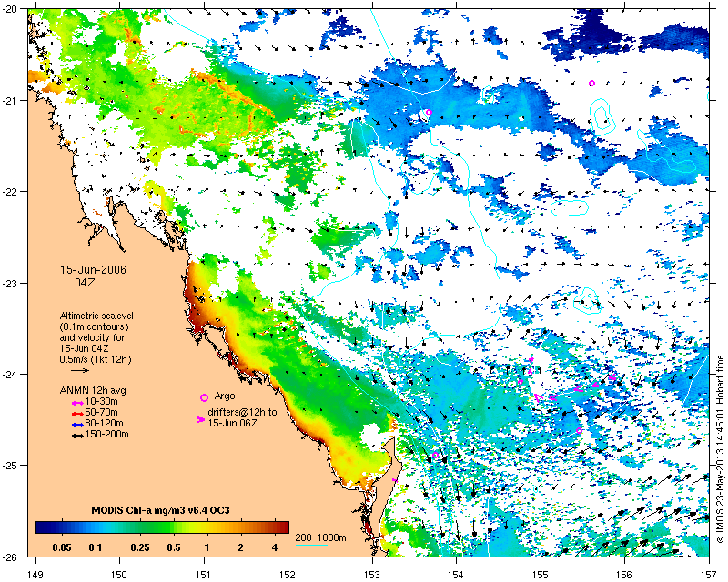Click the -21 latitude axis label
This screenshot has height=582, width=728.
10,101
